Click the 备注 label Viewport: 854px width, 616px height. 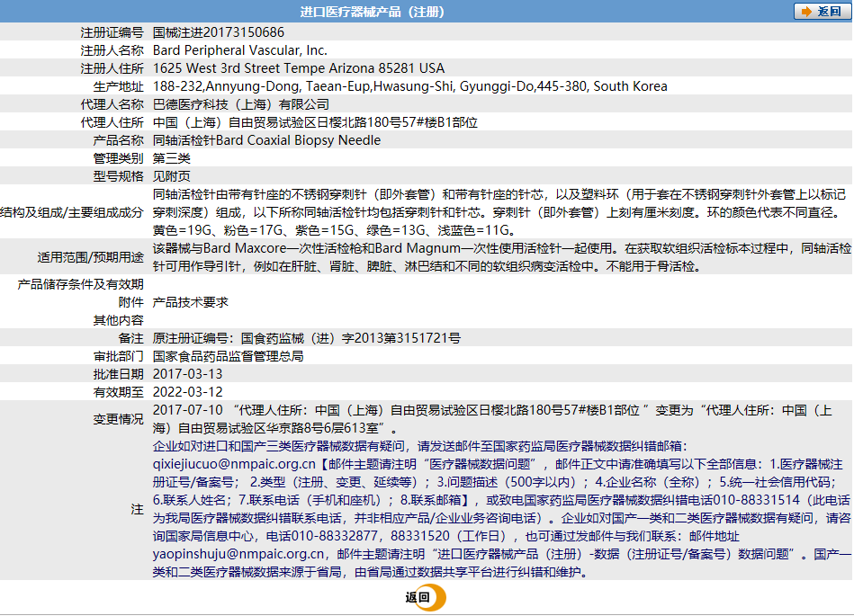[130, 338]
